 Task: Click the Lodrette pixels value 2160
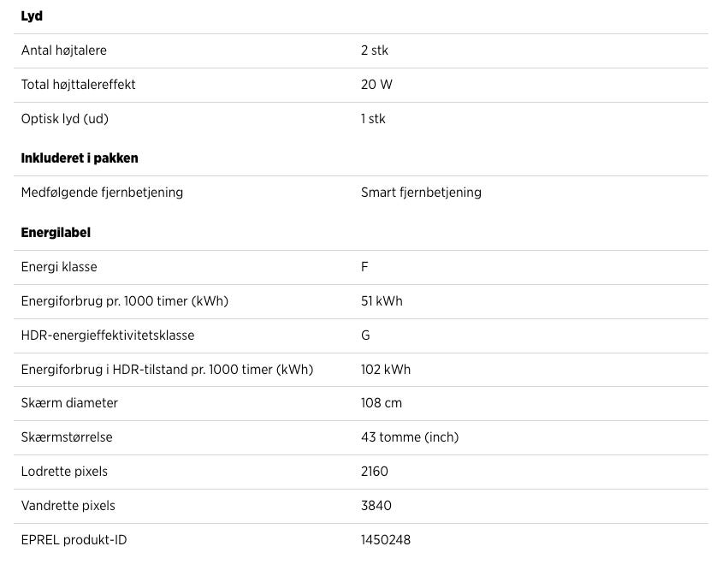pyautogui.click(x=375, y=472)
